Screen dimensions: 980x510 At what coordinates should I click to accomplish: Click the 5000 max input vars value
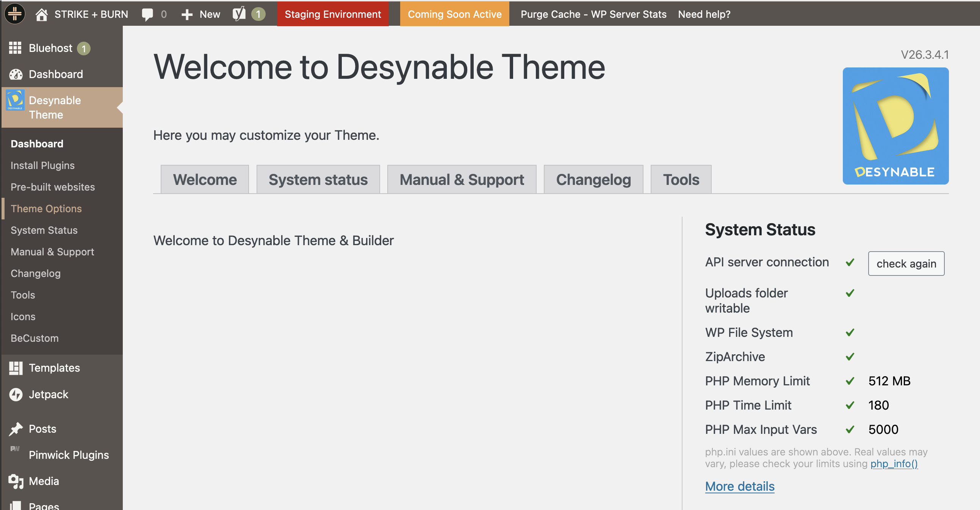[883, 429]
